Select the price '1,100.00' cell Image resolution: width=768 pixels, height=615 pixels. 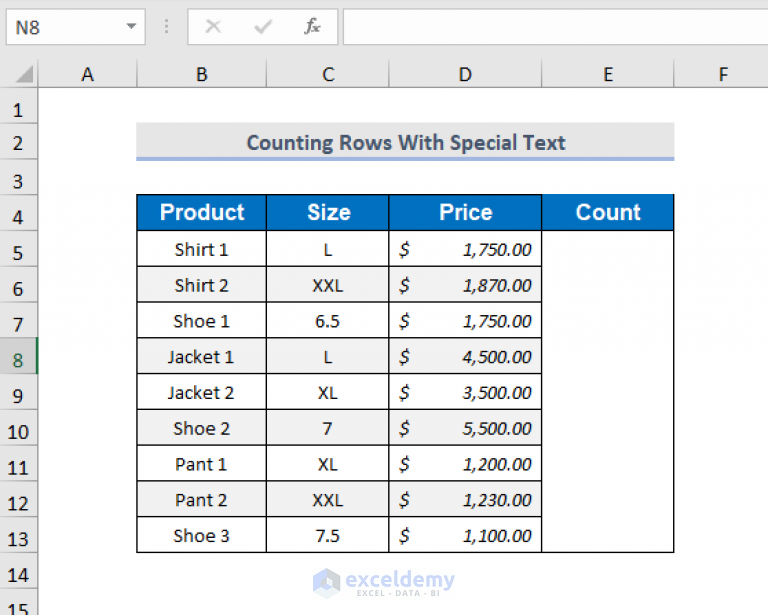pyautogui.click(x=465, y=535)
